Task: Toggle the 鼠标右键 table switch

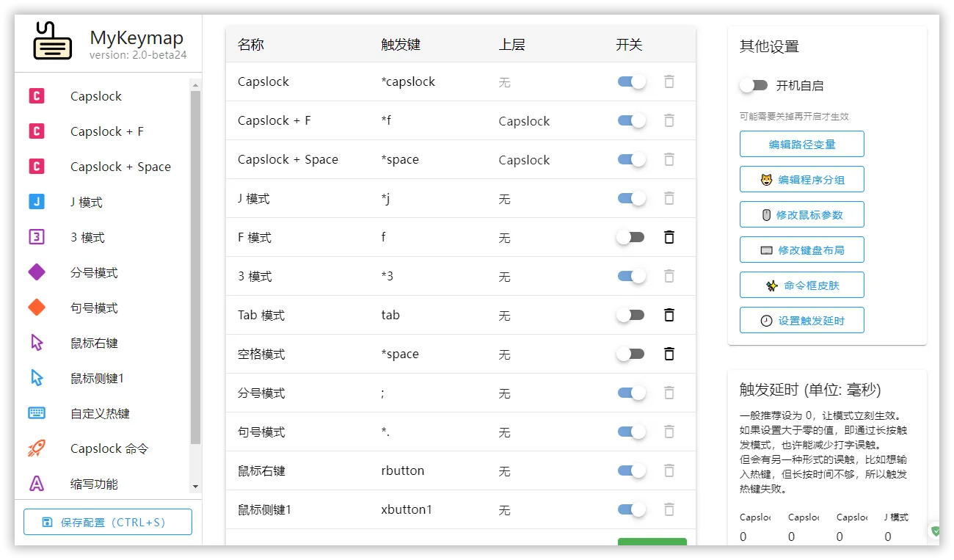Action: 631,470
